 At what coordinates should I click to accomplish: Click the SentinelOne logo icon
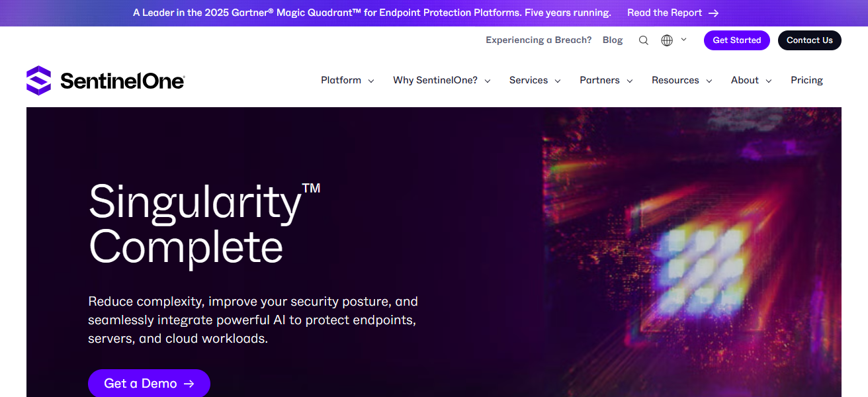point(38,81)
